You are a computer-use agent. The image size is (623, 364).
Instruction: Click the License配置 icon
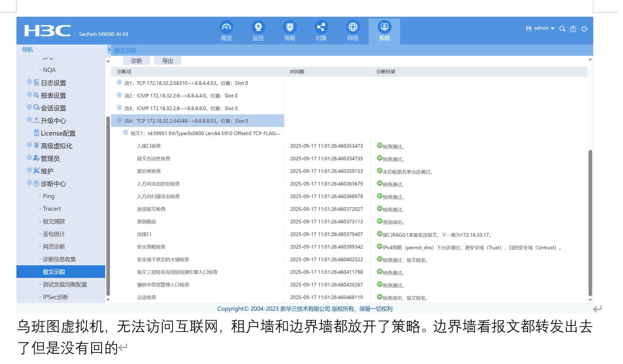coord(36,133)
